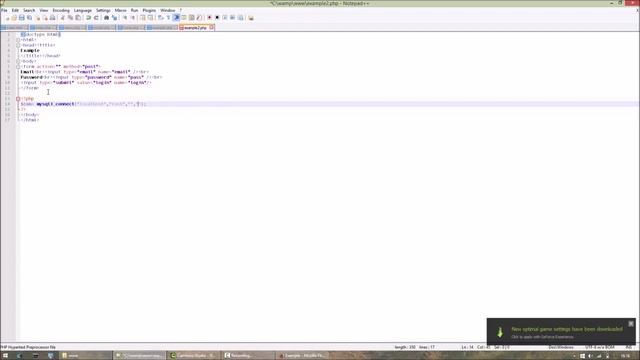Collapse the form tag fold
Image resolution: width=640 pixels, height=360 pixels.
pyautogui.click(x=18, y=67)
